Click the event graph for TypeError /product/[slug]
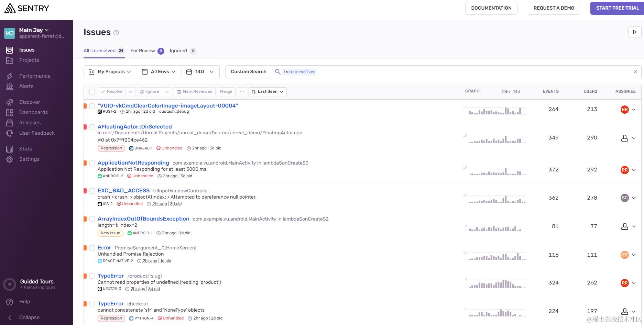 [x=497, y=283]
